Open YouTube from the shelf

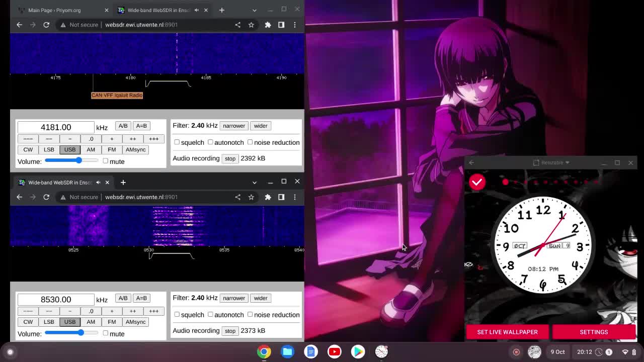point(334,352)
